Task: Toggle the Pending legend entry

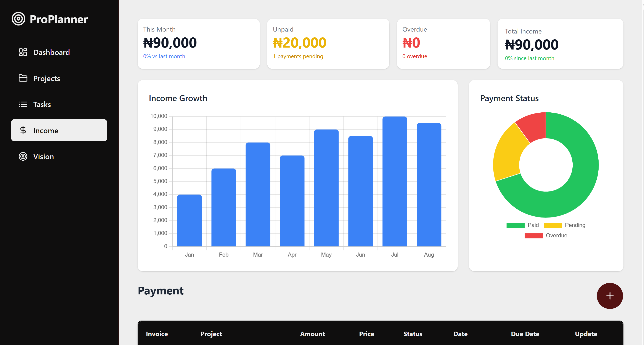Action: [x=575, y=225]
